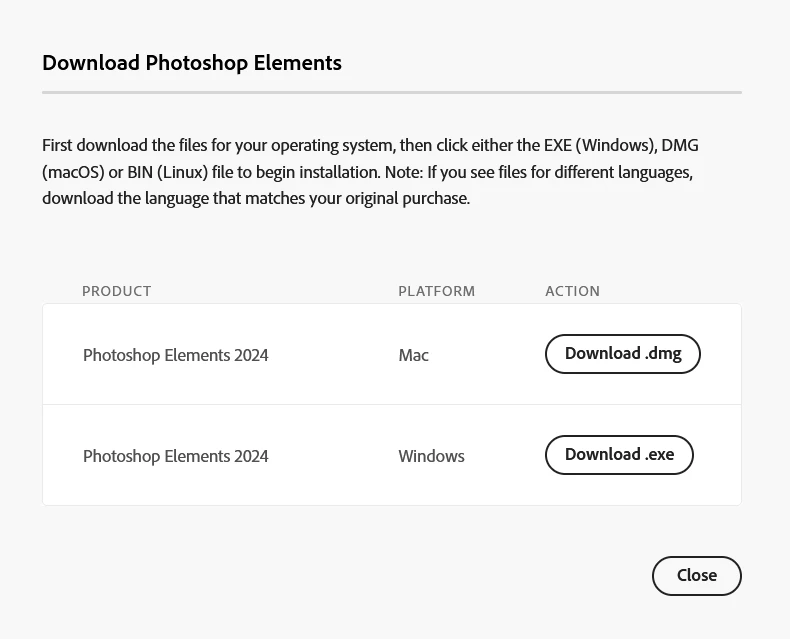Image resolution: width=790 pixels, height=639 pixels.
Task: Select the Windows platform cell
Action: (431, 456)
